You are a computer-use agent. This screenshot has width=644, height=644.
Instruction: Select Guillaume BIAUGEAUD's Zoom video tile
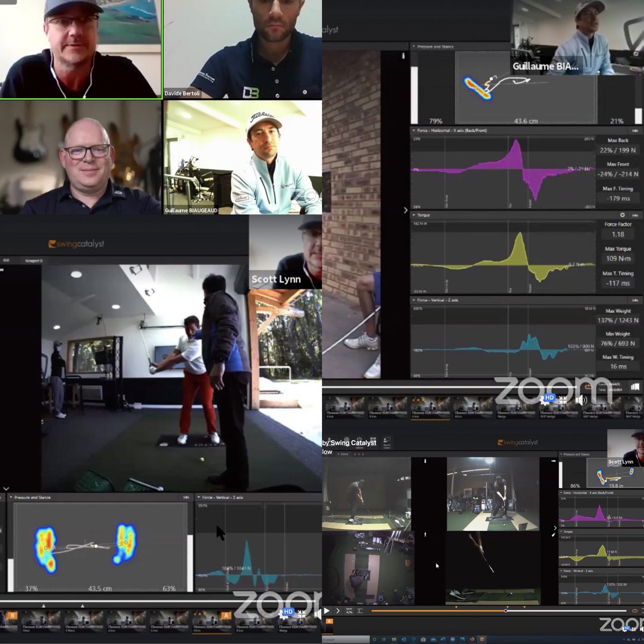243,157
